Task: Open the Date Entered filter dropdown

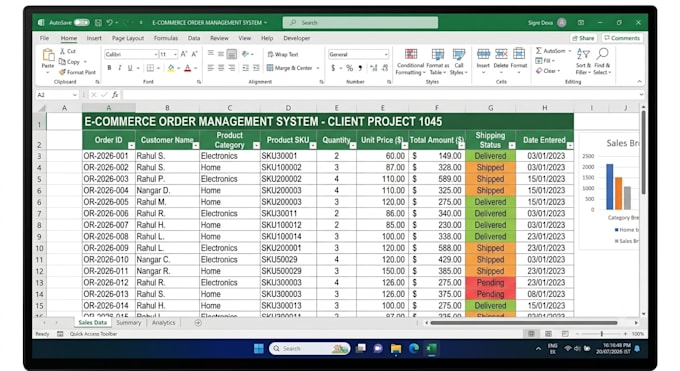Action: (570, 146)
